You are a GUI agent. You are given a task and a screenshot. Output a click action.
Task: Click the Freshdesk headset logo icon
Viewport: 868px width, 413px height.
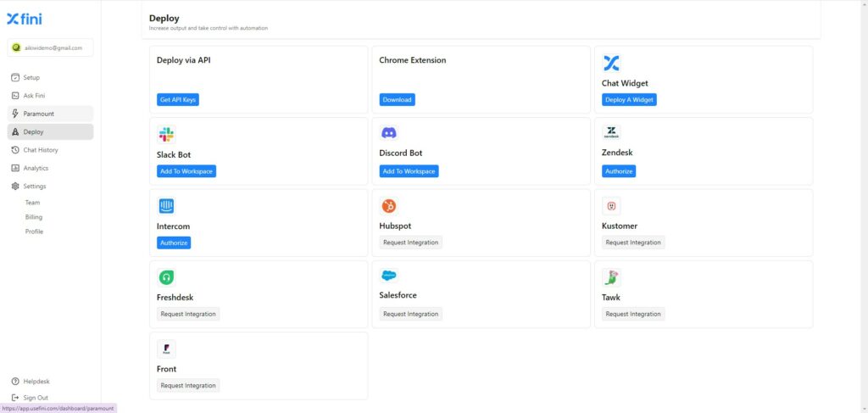tap(166, 277)
